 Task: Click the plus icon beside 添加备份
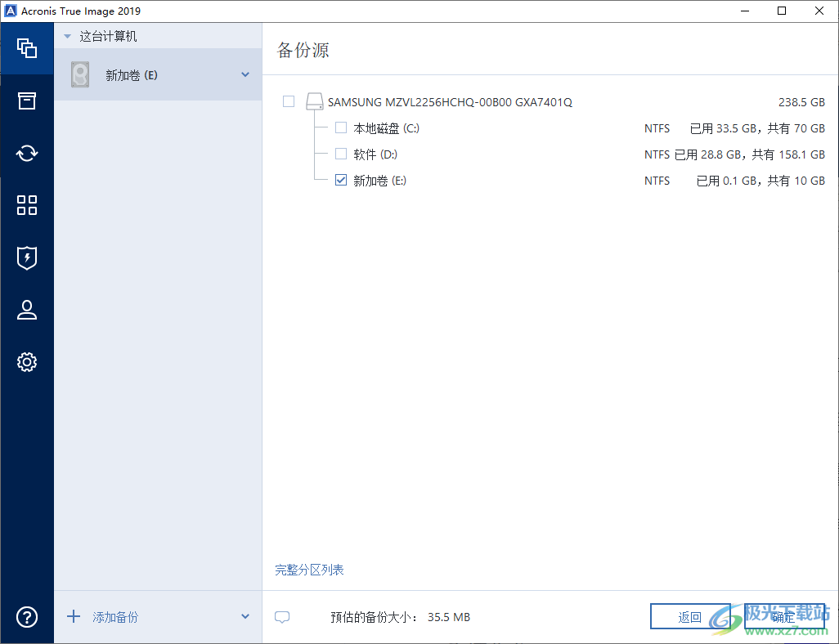(x=74, y=617)
